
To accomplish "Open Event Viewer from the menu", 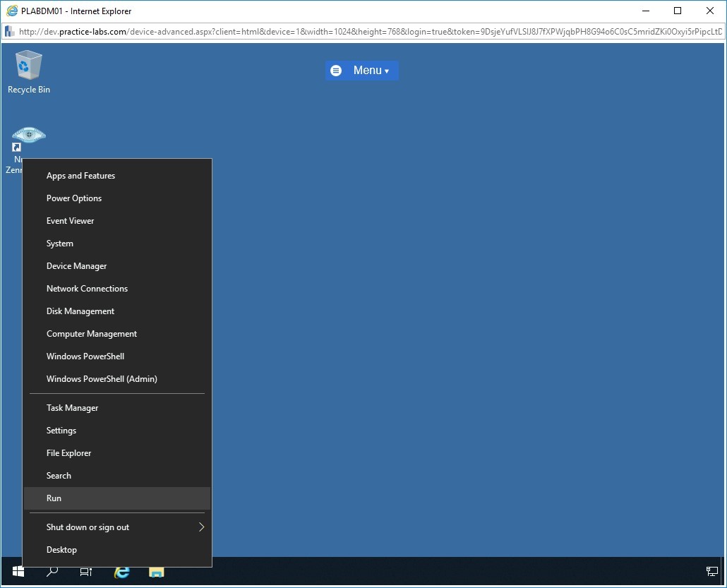I will click(x=70, y=220).
